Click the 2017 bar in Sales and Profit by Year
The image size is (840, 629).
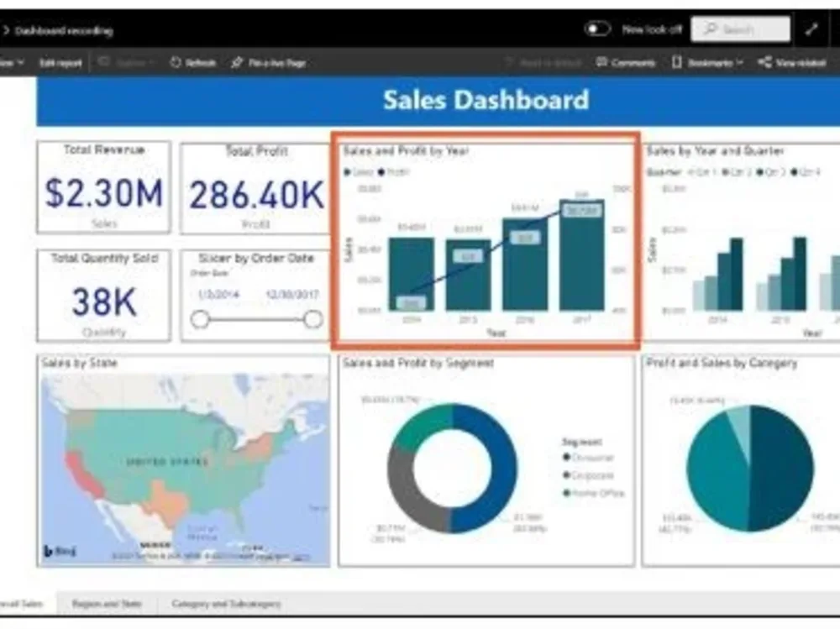tap(584, 256)
